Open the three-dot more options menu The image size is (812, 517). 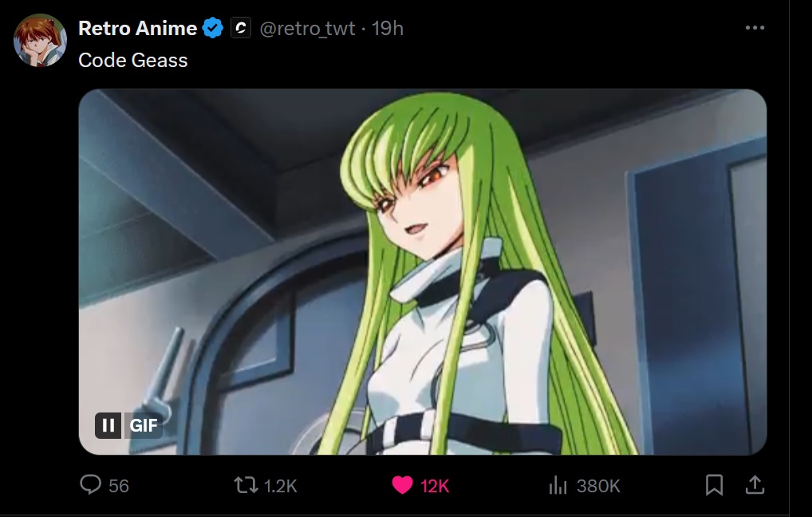[755, 28]
